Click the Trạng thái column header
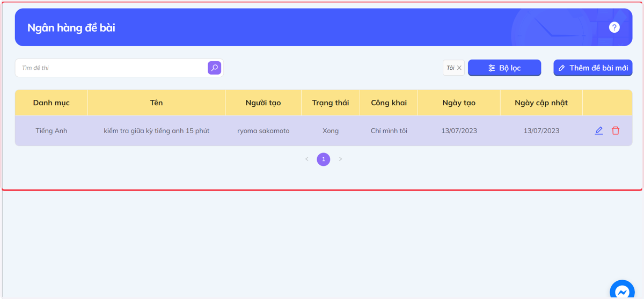644x299 pixels. tap(331, 103)
